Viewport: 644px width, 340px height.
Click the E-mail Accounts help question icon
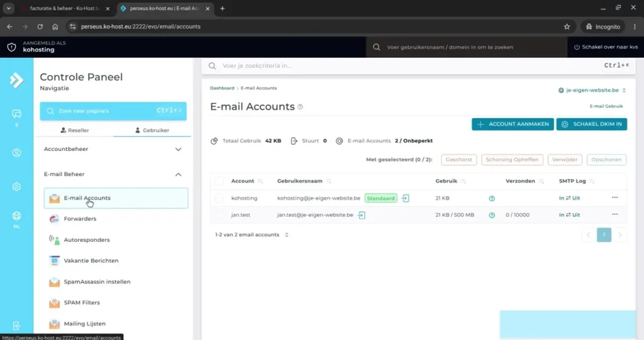(x=300, y=107)
